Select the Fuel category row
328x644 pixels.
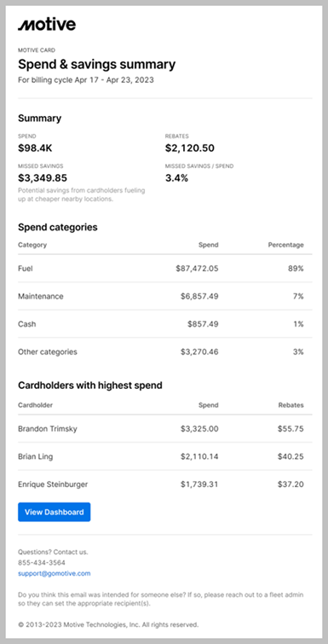[x=164, y=269]
